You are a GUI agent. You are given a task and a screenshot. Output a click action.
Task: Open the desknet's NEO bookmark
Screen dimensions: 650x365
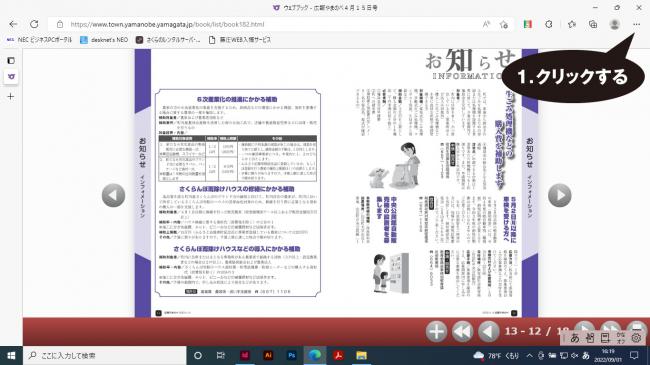[104, 40]
